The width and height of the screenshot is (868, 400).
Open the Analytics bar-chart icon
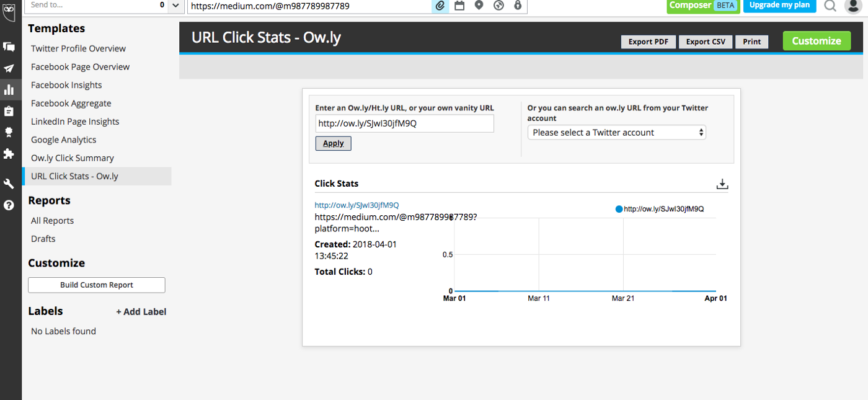click(9, 90)
